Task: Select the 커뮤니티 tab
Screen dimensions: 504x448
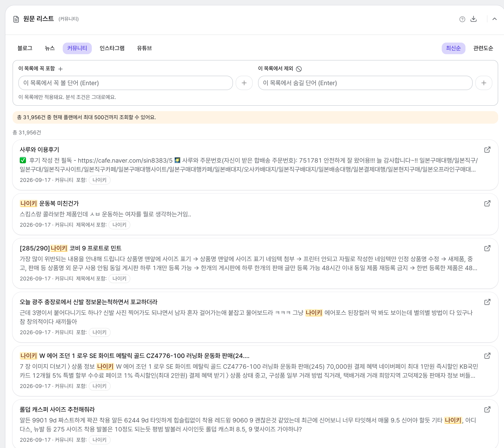Action: [77, 48]
